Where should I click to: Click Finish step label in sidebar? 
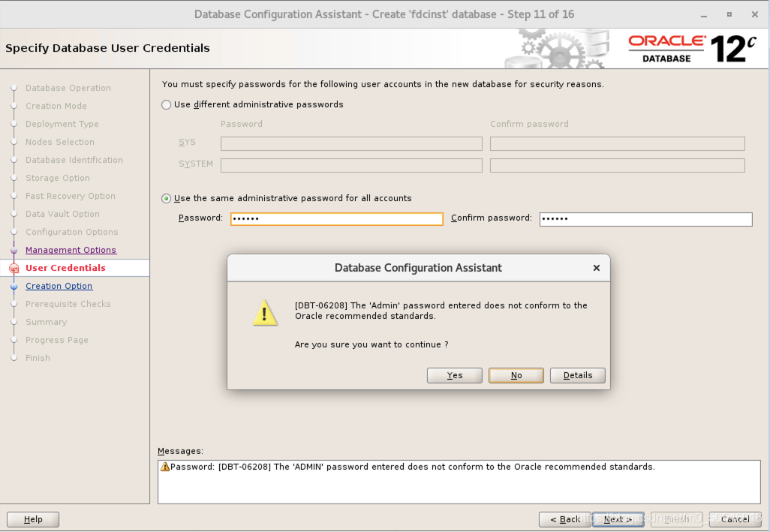pyautogui.click(x=38, y=358)
